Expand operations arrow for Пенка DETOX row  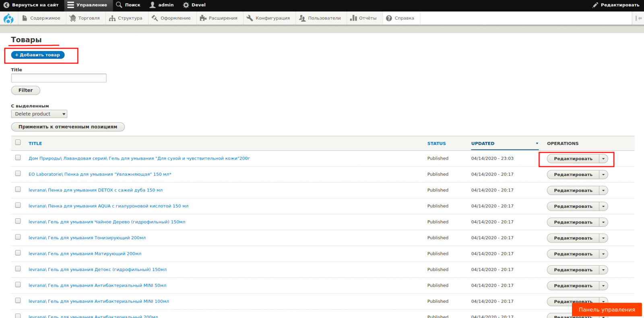603,191
